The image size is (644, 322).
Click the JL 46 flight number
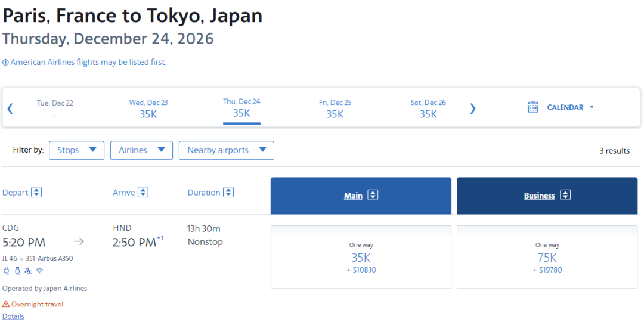[10, 259]
